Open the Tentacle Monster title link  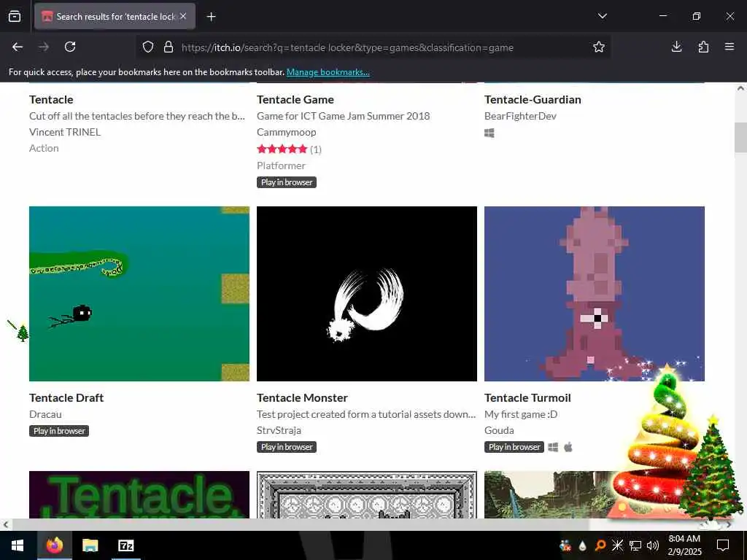tap(302, 397)
